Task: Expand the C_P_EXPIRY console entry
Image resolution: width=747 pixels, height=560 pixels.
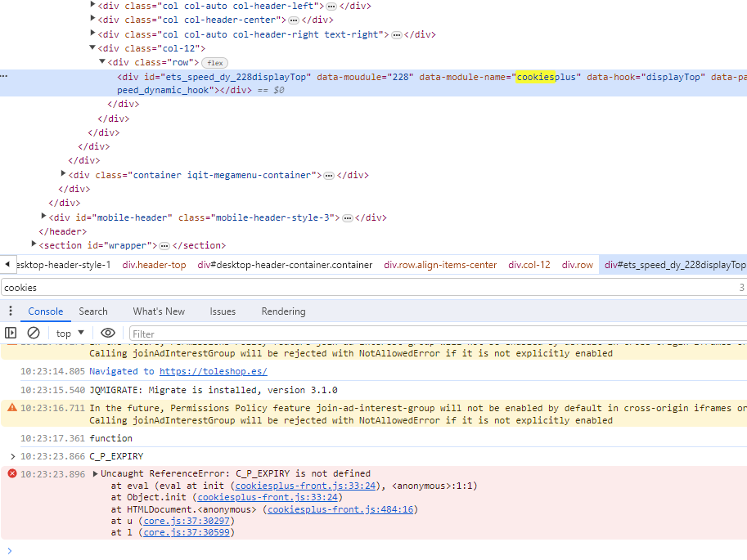Action: [13, 456]
